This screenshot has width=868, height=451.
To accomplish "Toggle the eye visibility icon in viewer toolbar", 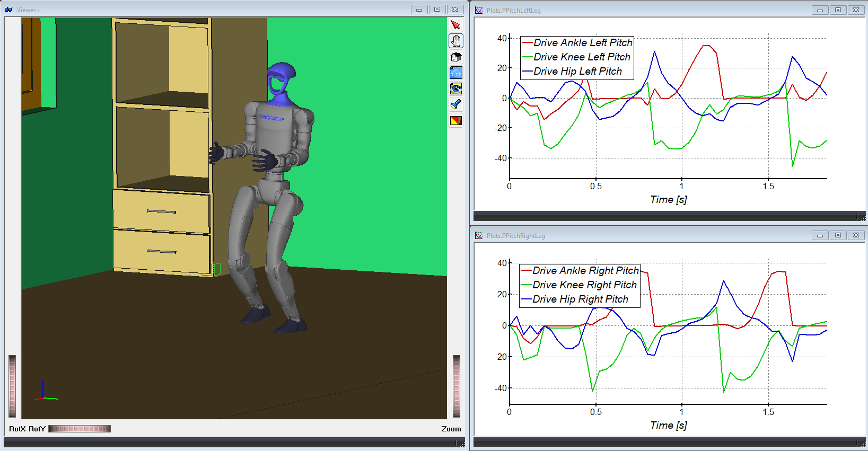I will tap(455, 89).
